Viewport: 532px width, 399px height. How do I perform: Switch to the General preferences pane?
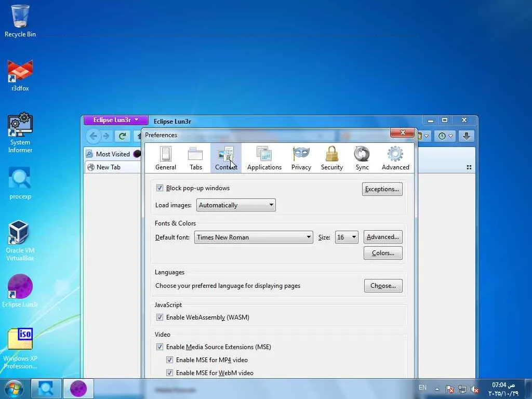click(166, 158)
